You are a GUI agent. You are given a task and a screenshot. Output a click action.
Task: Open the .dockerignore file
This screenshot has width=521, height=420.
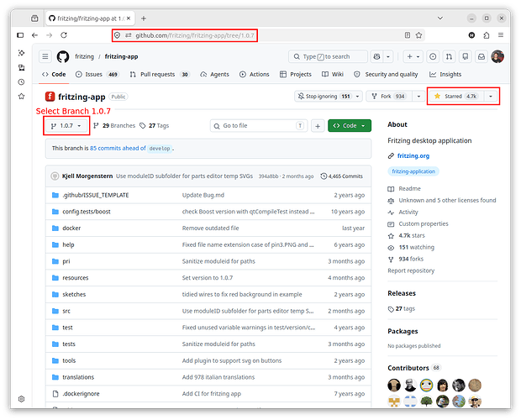[81, 394]
